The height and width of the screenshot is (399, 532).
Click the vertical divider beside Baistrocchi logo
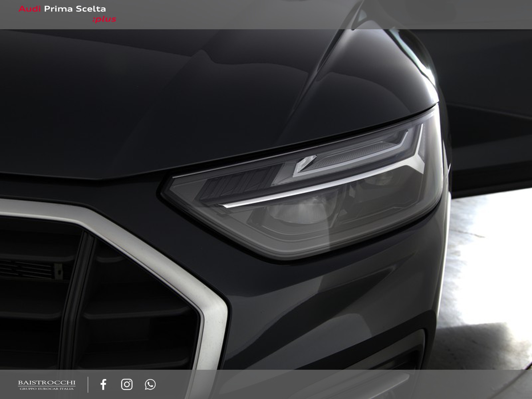tap(88, 384)
